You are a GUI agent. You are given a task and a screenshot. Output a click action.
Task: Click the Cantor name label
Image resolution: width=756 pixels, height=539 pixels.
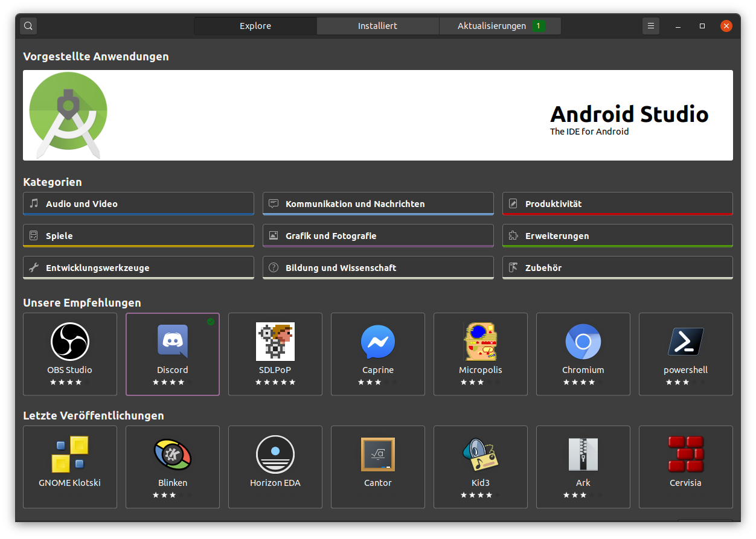[x=378, y=483]
